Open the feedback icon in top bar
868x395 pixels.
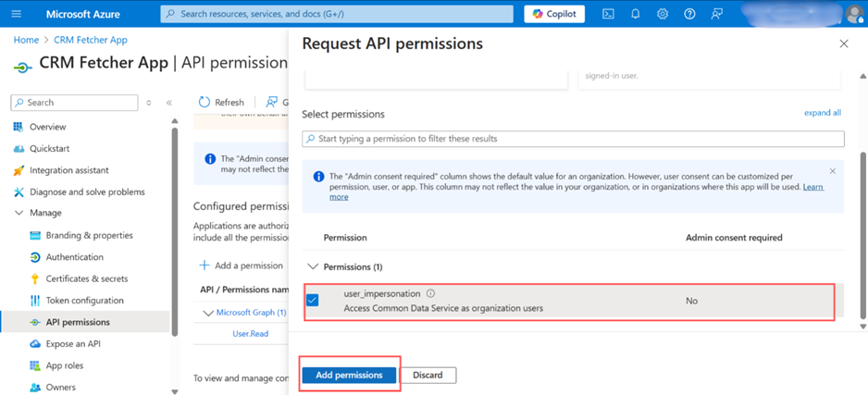[x=717, y=15]
